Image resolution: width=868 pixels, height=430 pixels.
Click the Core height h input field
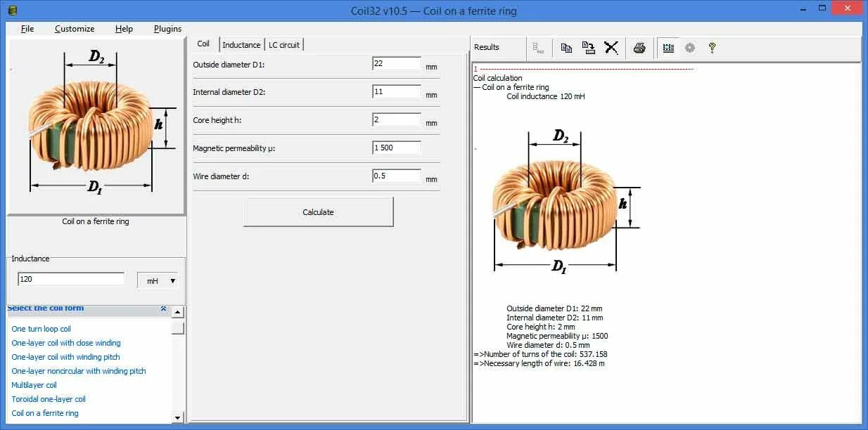pos(397,119)
